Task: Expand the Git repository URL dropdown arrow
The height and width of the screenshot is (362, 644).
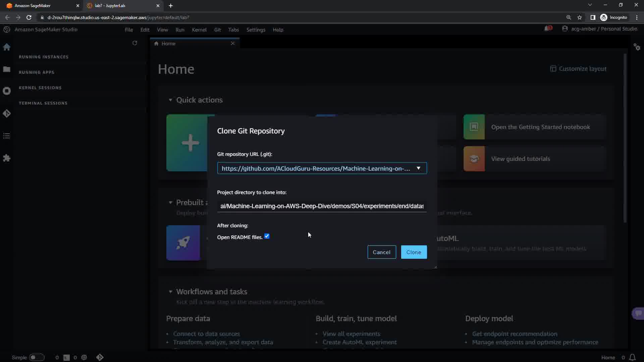Action: [418, 168]
